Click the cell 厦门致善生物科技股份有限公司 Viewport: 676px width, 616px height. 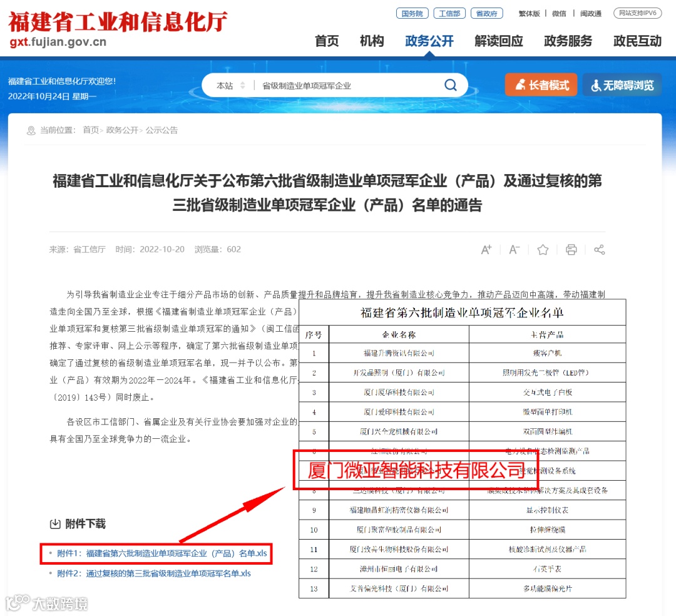tap(399, 549)
